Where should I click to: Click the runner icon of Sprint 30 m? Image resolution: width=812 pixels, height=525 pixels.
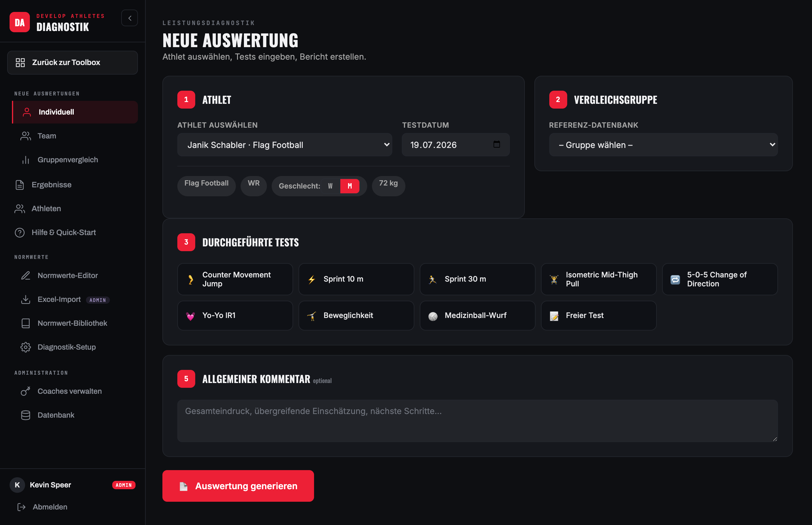pyautogui.click(x=433, y=280)
